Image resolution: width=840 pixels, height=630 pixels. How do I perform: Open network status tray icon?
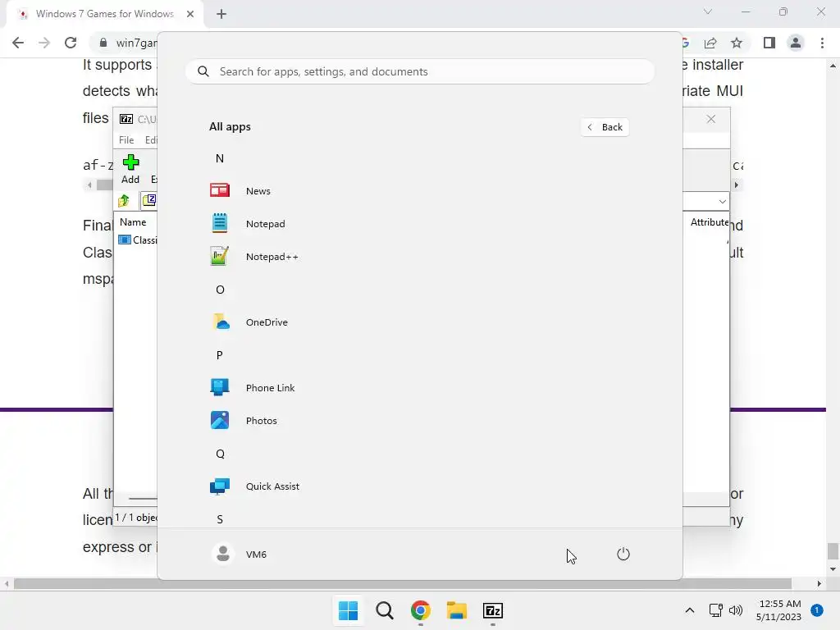(715, 610)
